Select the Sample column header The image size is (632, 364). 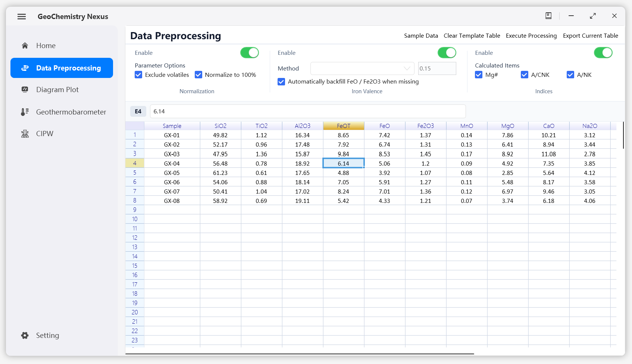172,126
